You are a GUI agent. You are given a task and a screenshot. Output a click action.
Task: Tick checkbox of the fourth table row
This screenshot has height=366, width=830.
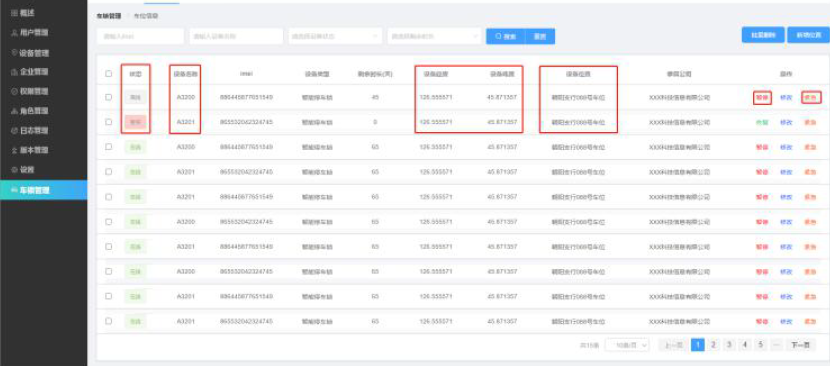pyautogui.click(x=109, y=172)
